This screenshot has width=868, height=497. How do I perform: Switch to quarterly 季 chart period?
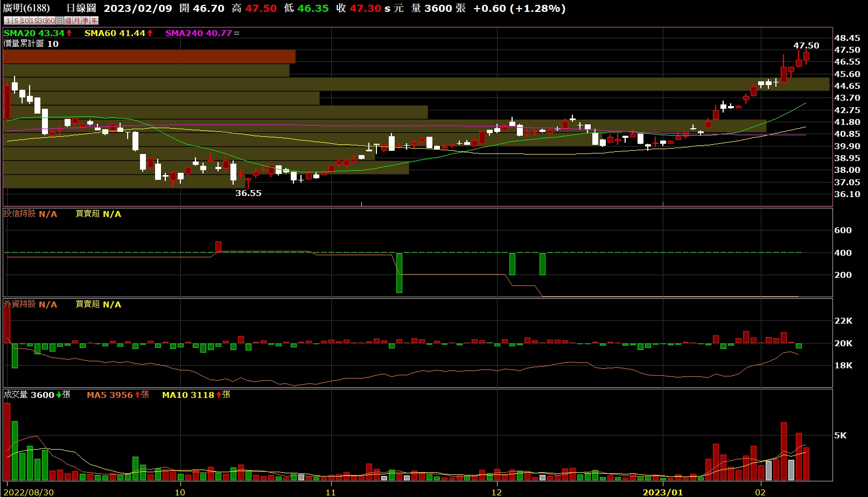[x=86, y=20]
